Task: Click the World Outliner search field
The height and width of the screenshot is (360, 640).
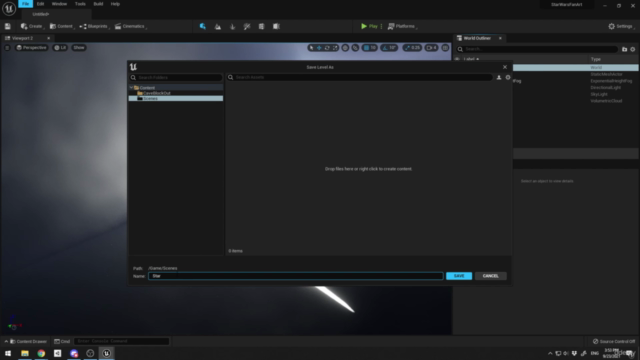Action: [537, 49]
